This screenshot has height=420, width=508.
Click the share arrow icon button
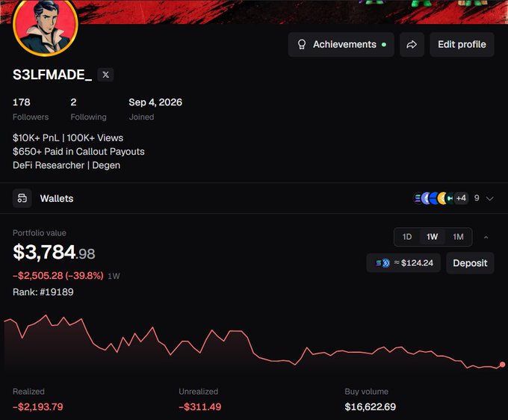tap(412, 44)
